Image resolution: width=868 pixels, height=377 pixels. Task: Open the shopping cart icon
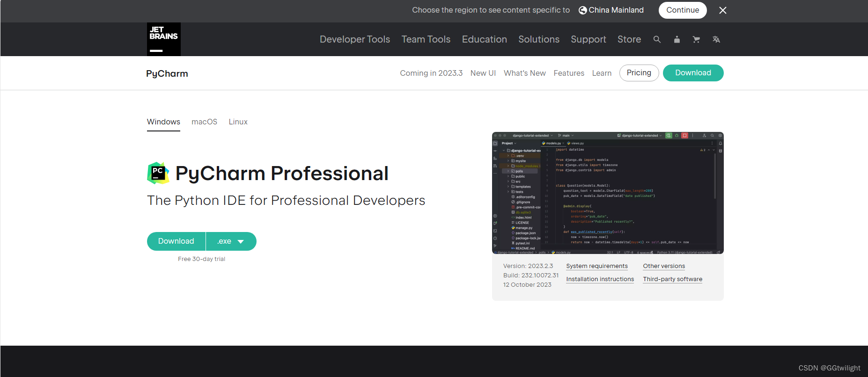pyautogui.click(x=696, y=39)
